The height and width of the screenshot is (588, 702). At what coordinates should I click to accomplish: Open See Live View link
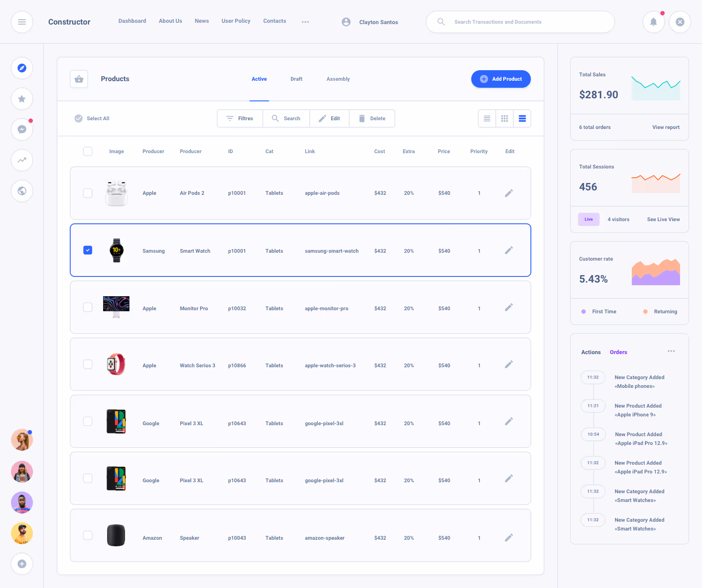coord(663,219)
